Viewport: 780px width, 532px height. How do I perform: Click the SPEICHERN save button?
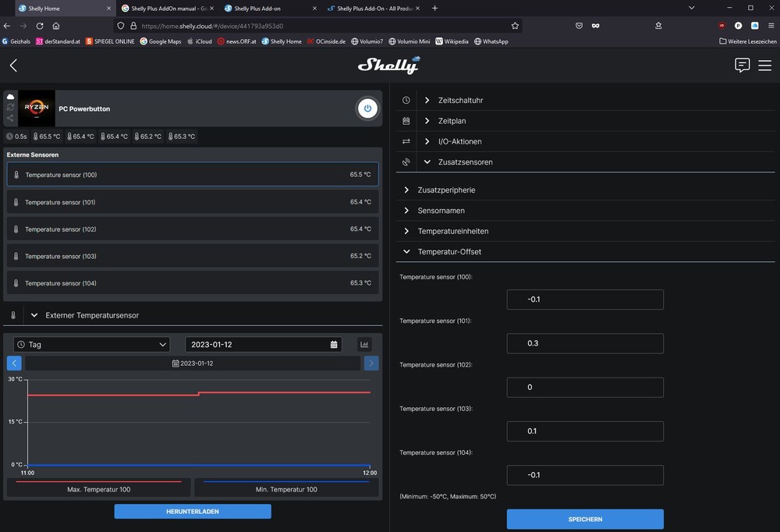(x=585, y=519)
